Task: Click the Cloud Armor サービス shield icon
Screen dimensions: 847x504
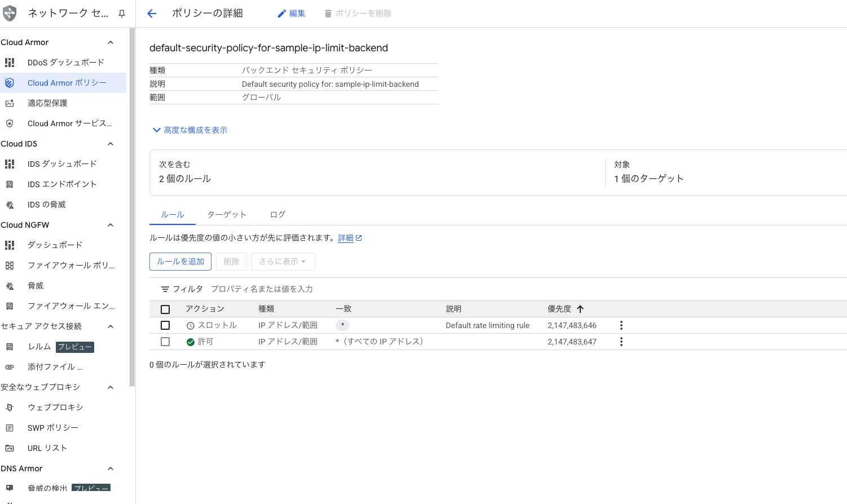Action: coord(10,123)
